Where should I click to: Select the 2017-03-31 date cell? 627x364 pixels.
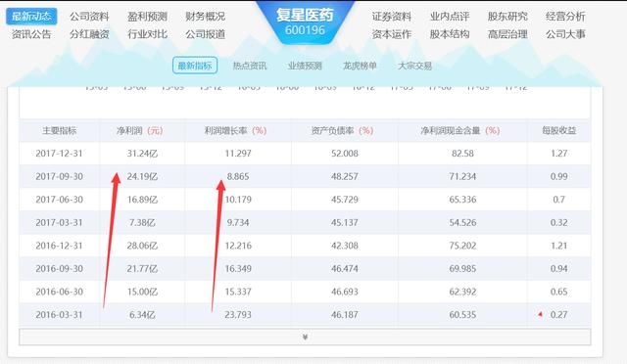coord(59,222)
